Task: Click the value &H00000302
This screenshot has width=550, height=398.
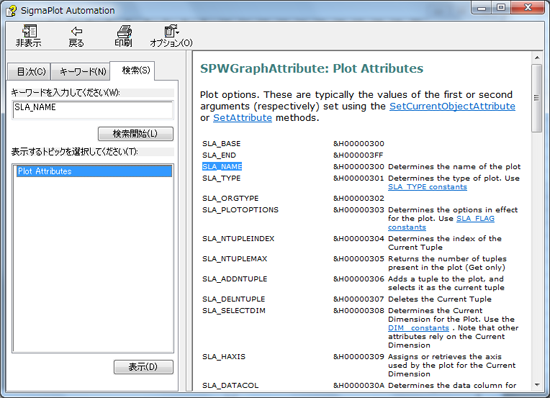Action: (358, 198)
